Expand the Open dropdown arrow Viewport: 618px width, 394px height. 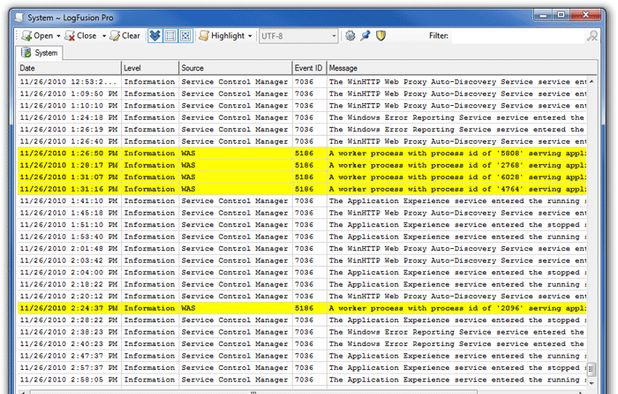coord(58,36)
